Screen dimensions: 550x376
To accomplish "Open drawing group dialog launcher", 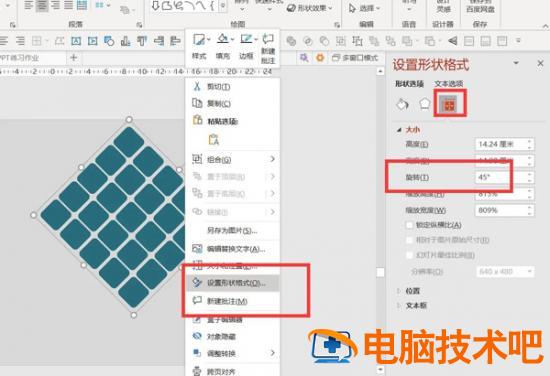I will click(x=337, y=25).
